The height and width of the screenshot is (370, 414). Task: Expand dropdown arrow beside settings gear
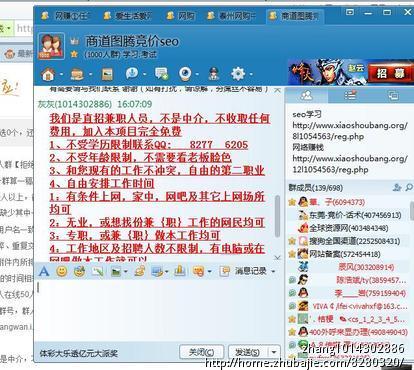(x=251, y=74)
